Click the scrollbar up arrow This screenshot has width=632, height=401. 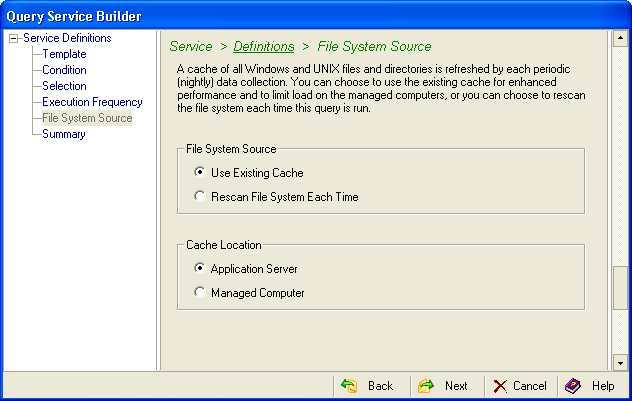(x=620, y=39)
